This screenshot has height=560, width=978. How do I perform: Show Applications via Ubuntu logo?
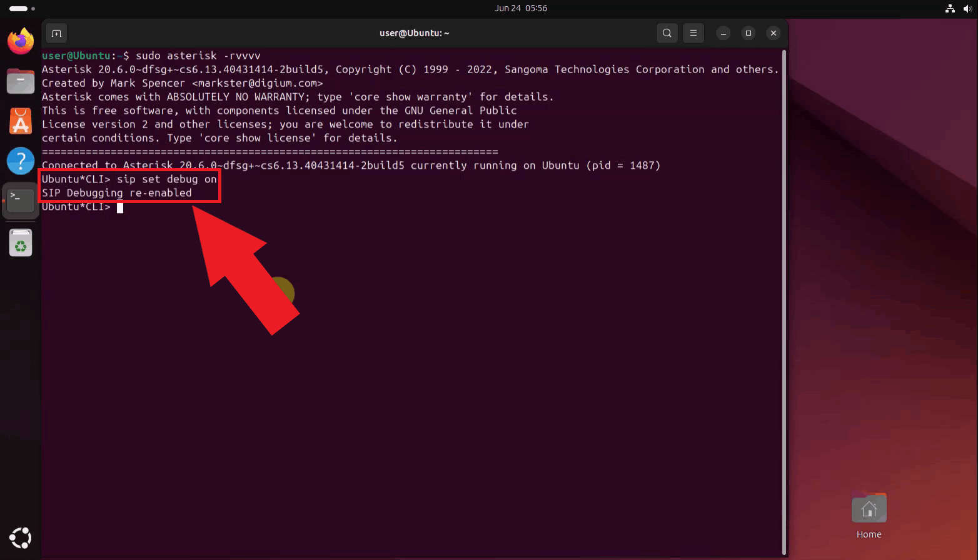(21, 538)
